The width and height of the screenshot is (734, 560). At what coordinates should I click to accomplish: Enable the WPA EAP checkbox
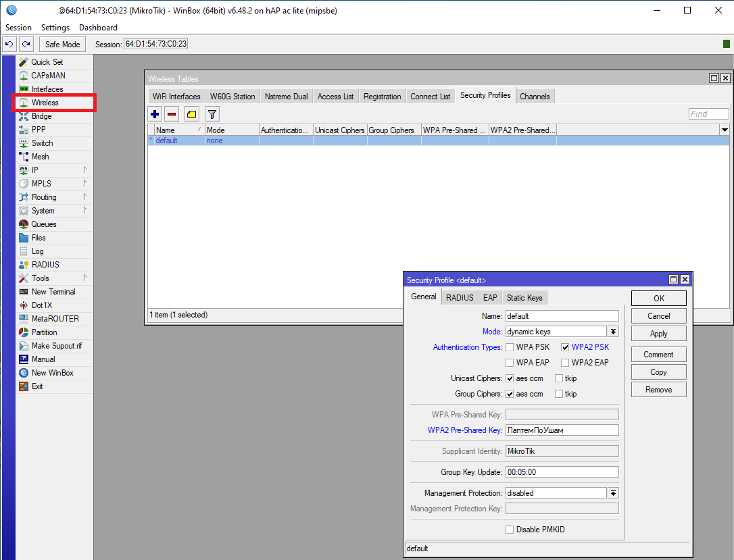510,363
